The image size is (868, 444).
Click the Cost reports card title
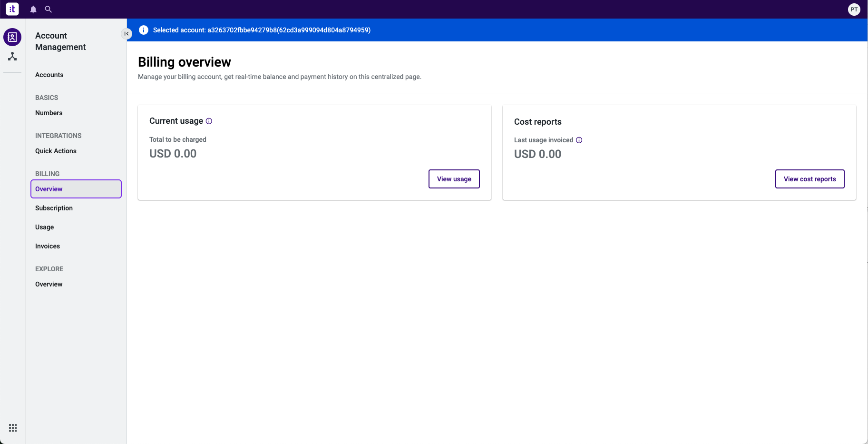pos(538,122)
